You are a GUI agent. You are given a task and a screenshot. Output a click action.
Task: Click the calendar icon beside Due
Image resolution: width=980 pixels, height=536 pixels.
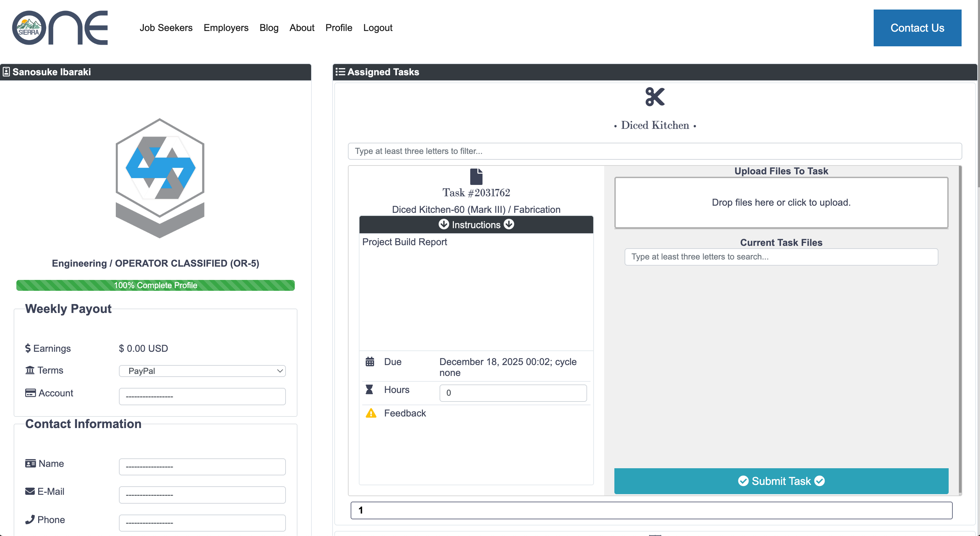(x=370, y=362)
